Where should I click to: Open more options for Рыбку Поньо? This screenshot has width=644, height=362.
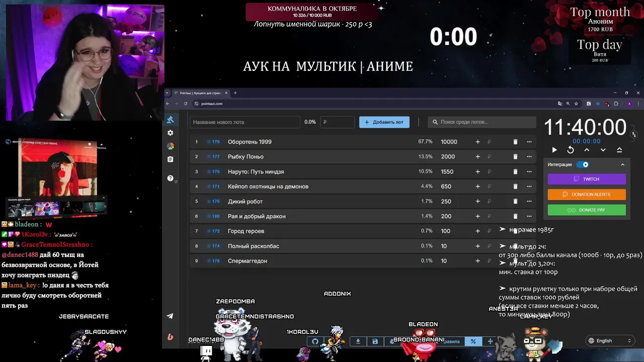pos(529,157)
